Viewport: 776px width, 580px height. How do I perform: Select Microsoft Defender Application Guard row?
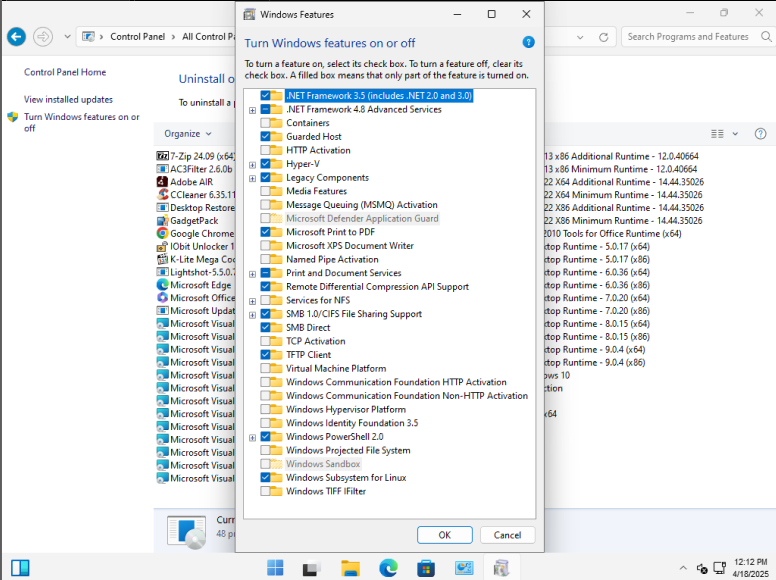tap(362, 218)
